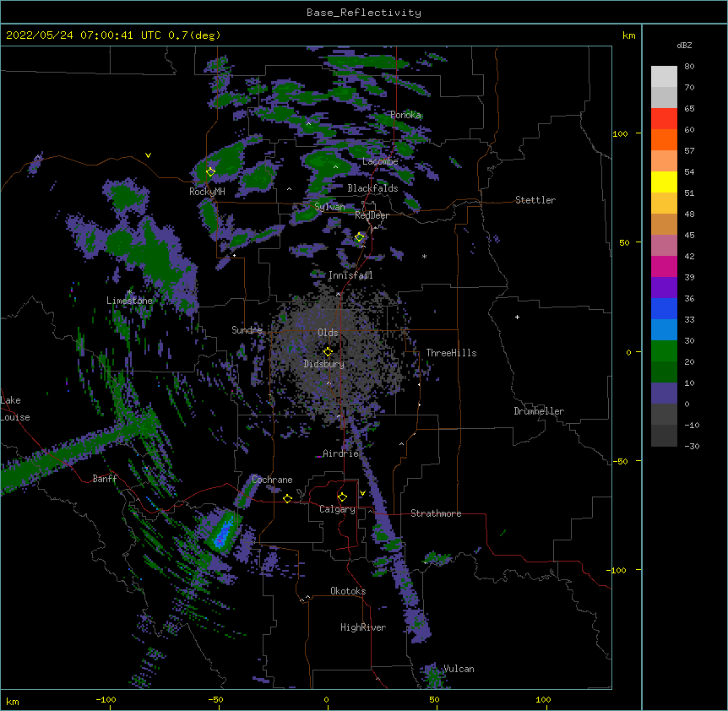The width and height of the screenshot is (728, 711).
Task: Click the orange swatch between 60 and 57
Action: pyautogui.click(x=664, y=139)
